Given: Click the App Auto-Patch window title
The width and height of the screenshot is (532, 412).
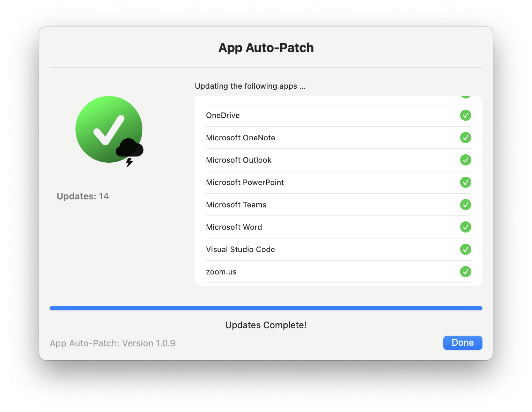Looking at the screenshot, I should coord(266,47).
